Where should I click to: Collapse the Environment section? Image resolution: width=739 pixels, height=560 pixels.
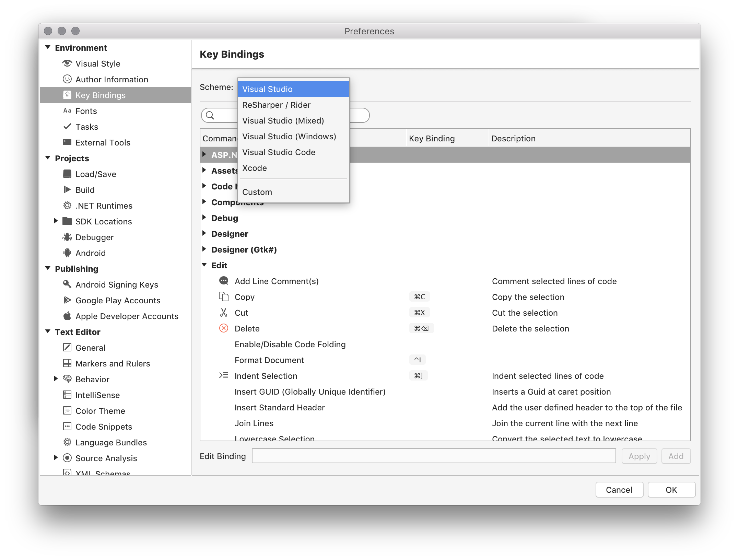(48, 47)
